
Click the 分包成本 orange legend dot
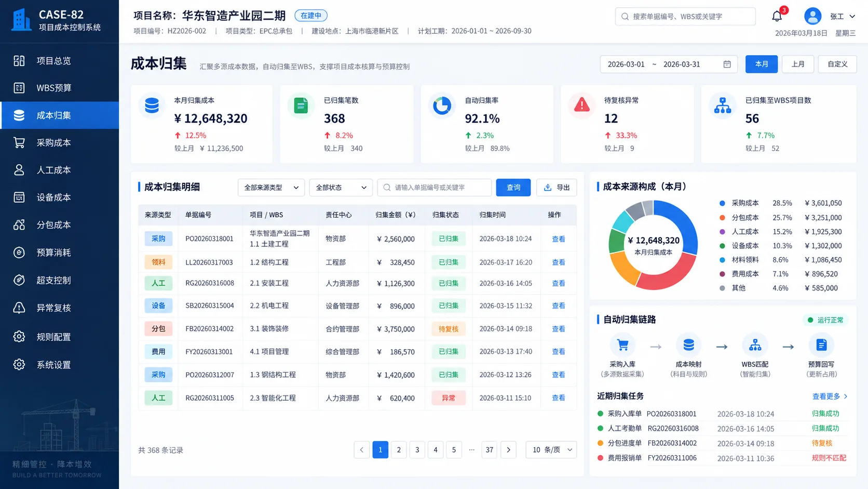coord(722,218)
